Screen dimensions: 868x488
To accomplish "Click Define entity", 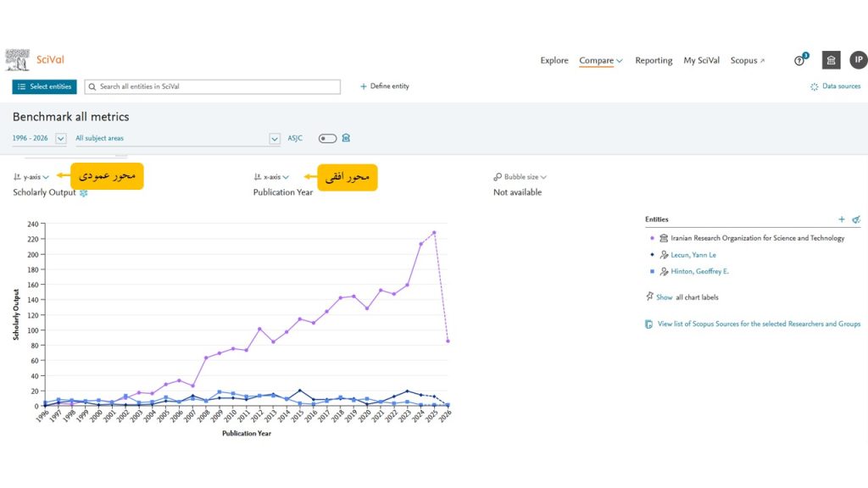I will tap(385, 86).
